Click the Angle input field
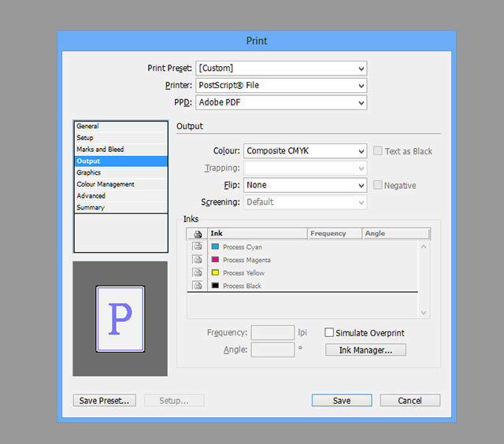The height and width of the screenshot is (444, 504). click(272, 350)
